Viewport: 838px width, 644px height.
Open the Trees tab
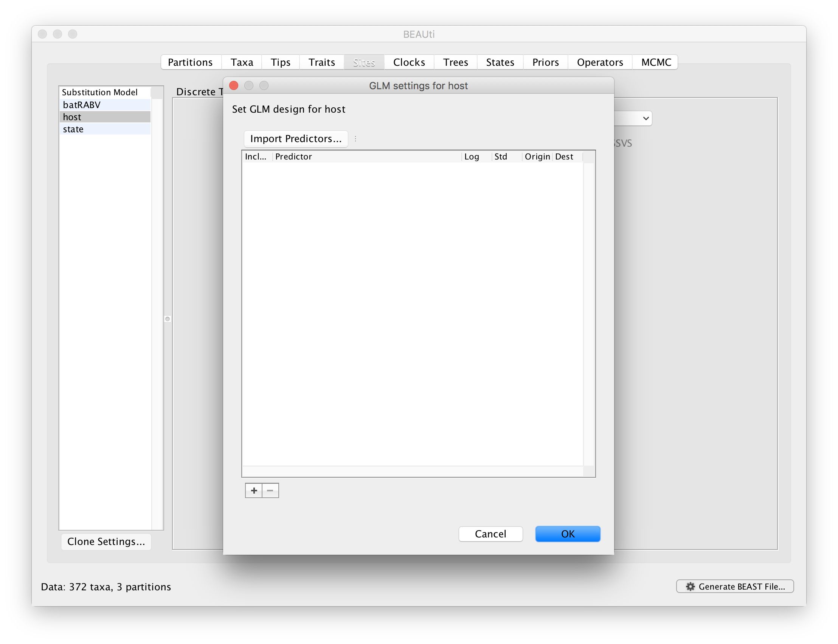456,62
